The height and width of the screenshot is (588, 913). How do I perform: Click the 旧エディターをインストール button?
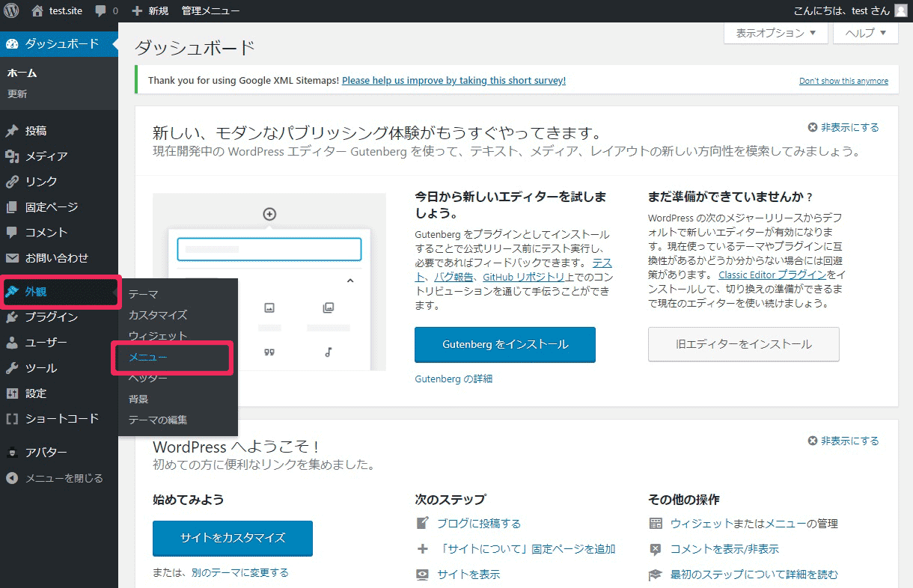(743, 344)
